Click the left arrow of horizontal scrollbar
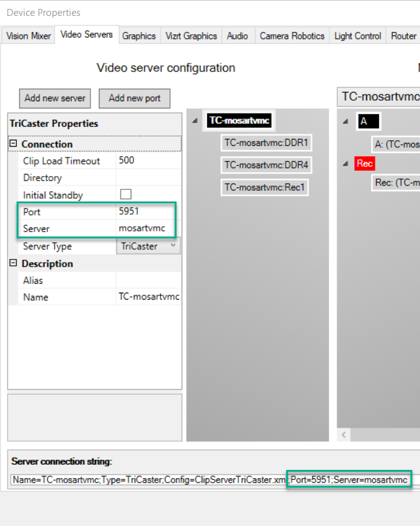This screenshot has height=526, width=420. click(x=344, y=435)
